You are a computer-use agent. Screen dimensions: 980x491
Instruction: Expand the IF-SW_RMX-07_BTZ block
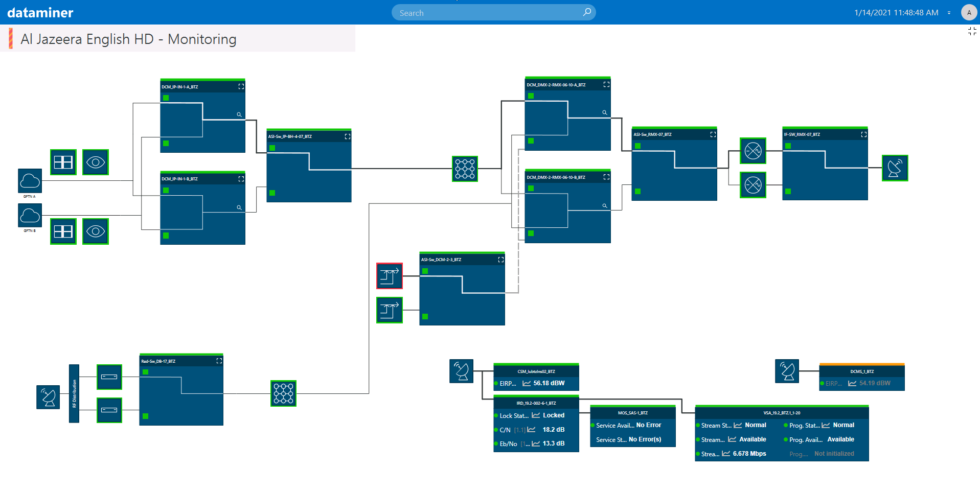[864, 134]
